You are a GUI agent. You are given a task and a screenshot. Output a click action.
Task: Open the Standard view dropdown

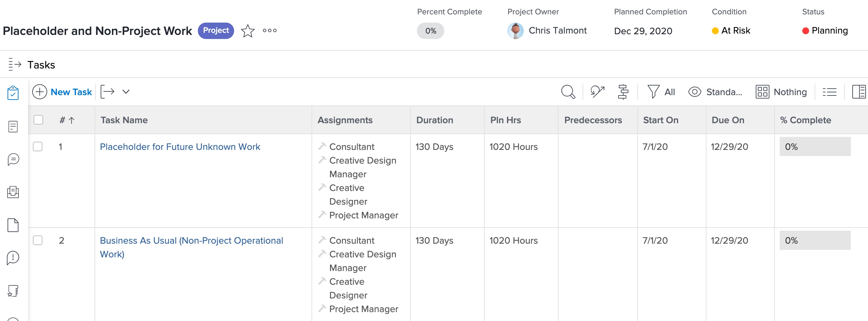click(x=715, y=92)
